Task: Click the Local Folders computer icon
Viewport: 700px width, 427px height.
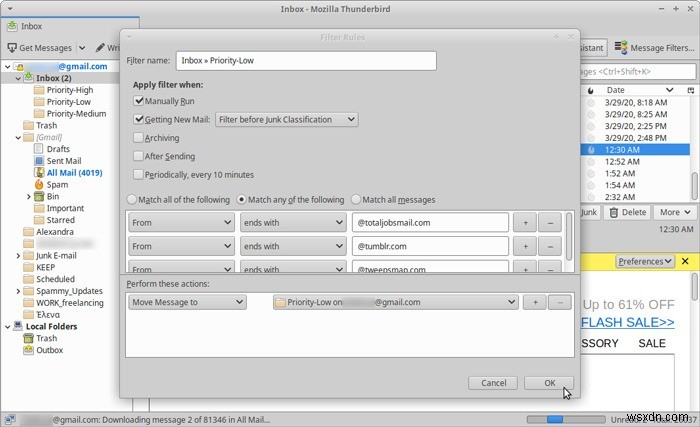Action: 18,326
